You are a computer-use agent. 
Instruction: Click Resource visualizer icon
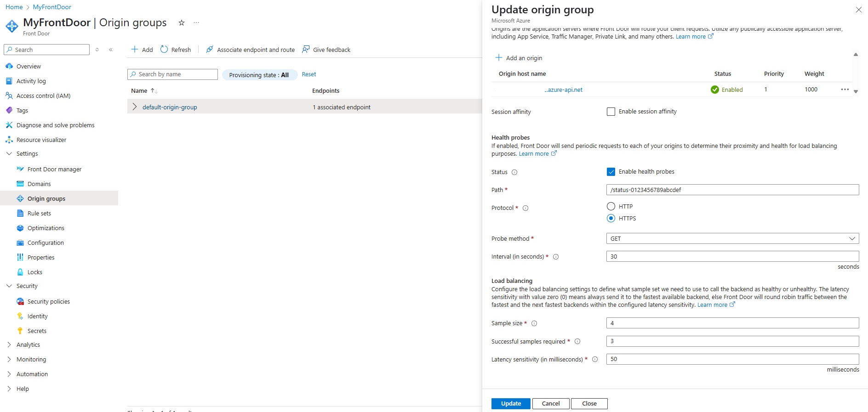point(9,140)
